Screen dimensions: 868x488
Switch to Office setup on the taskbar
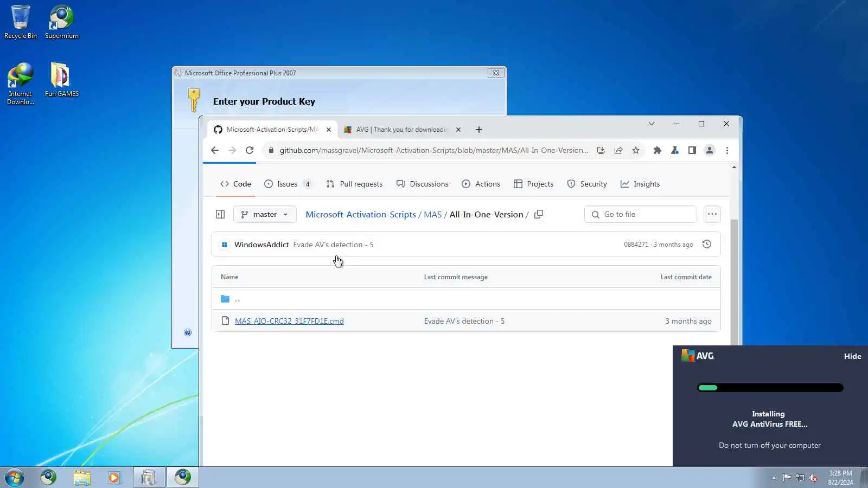click(x=149, y=477)
